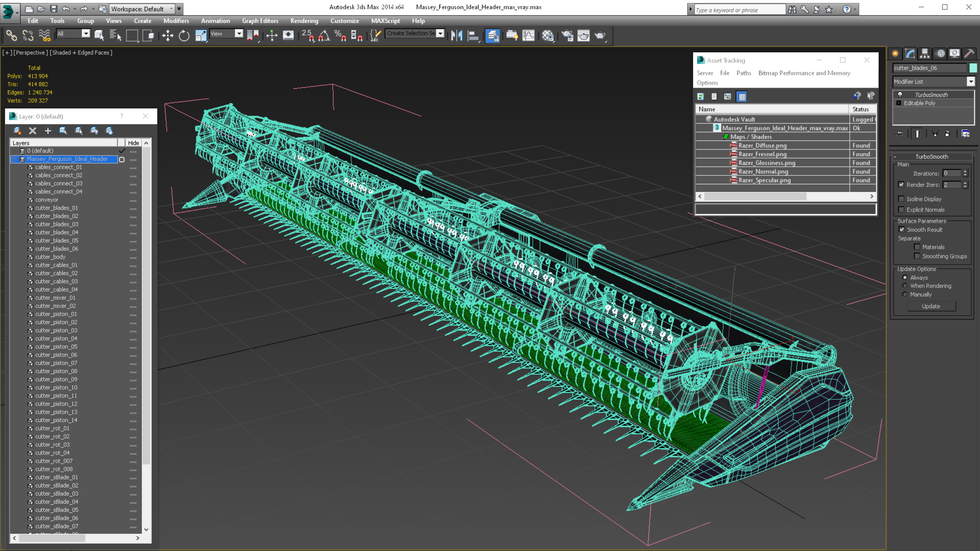Refresh the Asset Tracking list

click(700, 97)
